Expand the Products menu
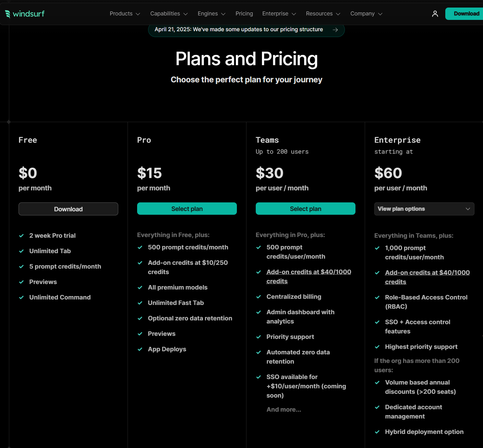This screenshot has height=448, width=483. click(x=125, y=14)
